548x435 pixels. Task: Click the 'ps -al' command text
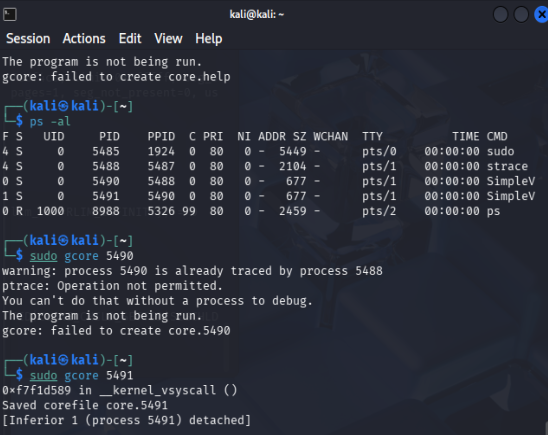pyautogui.click(x=50, y=121)
